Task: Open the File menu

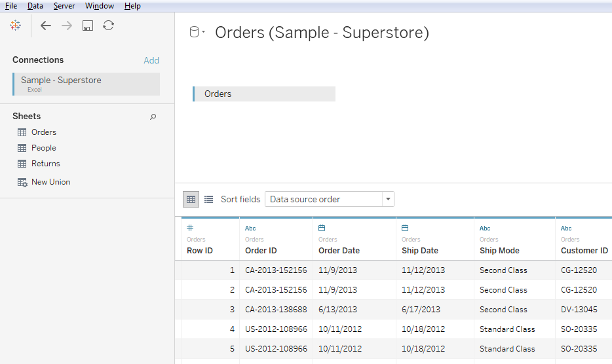Action: 11,6
